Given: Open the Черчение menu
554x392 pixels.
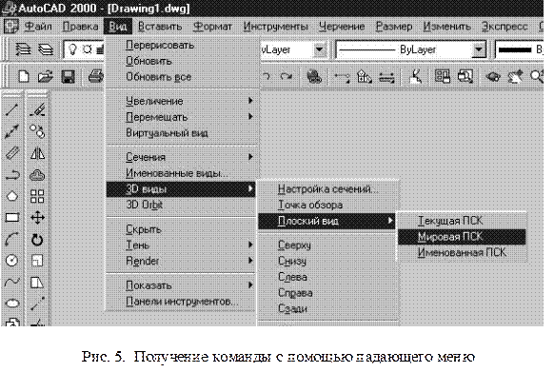Looking at the screenshot, I should click(342, 27).
